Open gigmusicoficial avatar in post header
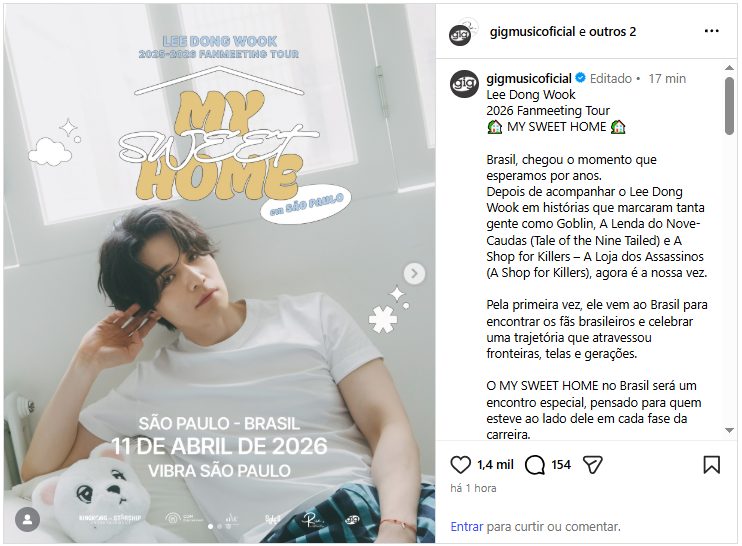 point(461,32)
